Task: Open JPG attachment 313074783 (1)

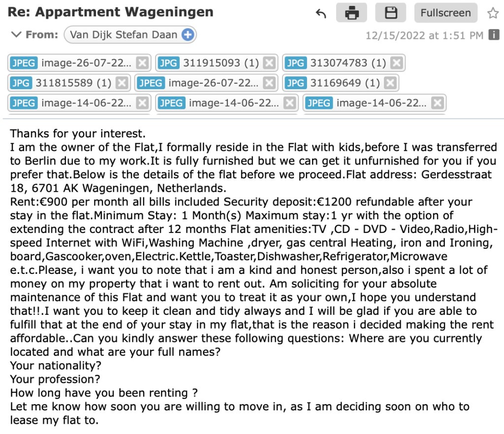Action: coord(348,63)
